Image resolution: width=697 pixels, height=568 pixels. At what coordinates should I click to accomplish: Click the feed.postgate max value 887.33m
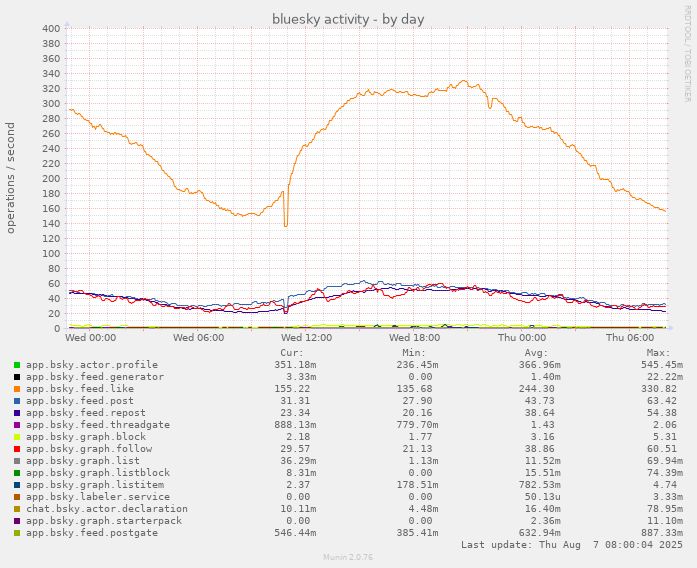pyautogui.click(x=661, y=533)
